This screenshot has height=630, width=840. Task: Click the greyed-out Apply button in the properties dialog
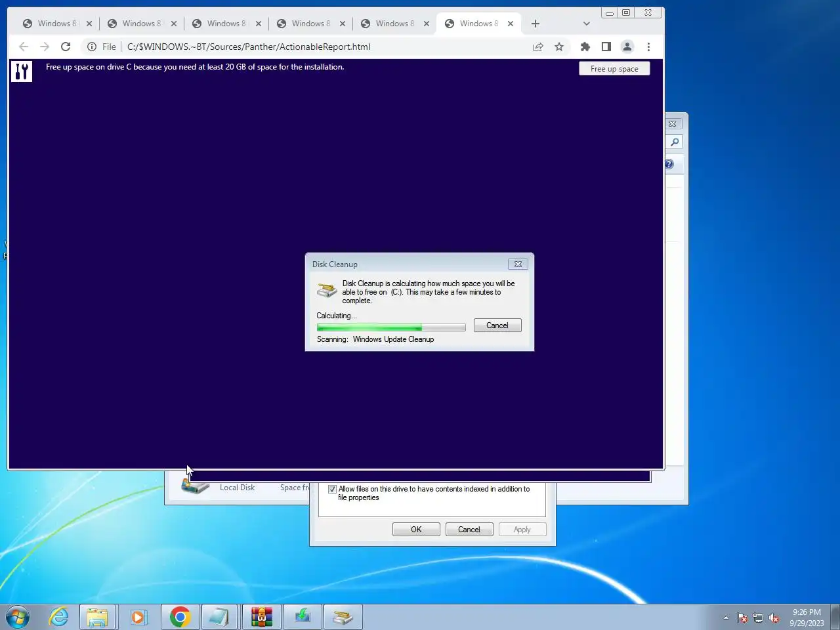tap(522, 530)
